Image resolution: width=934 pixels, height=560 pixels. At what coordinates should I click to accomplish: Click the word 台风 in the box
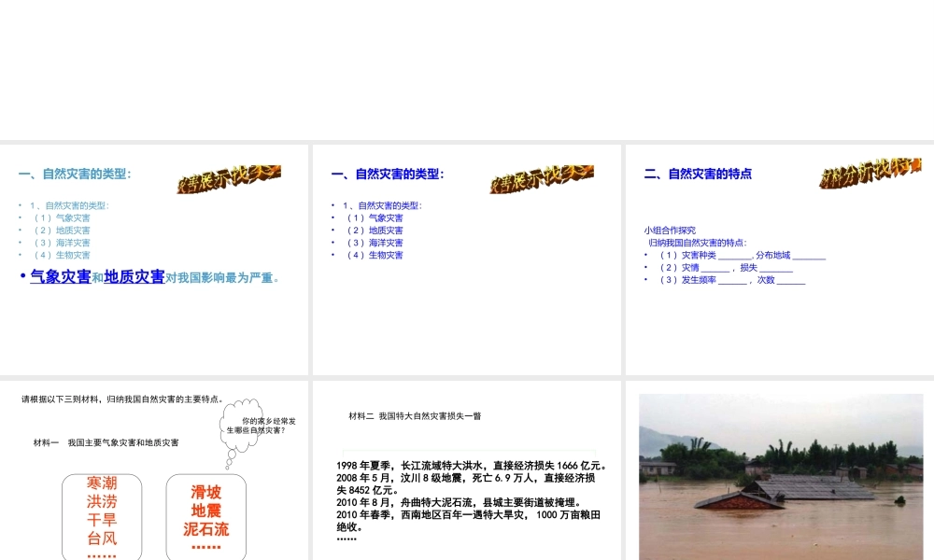102,539
